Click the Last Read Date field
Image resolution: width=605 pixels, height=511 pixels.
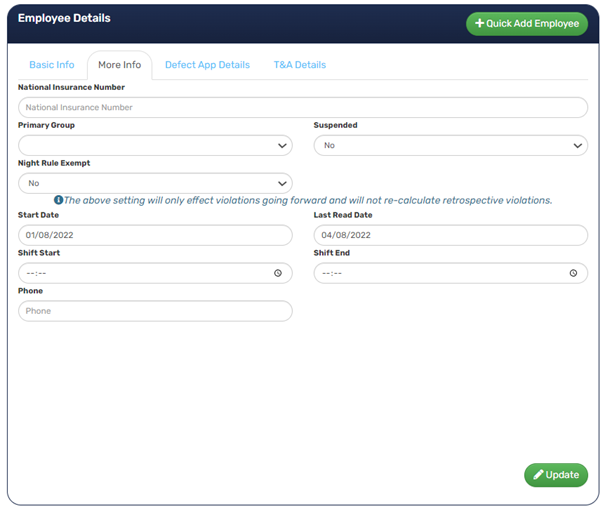coord(450,235)
